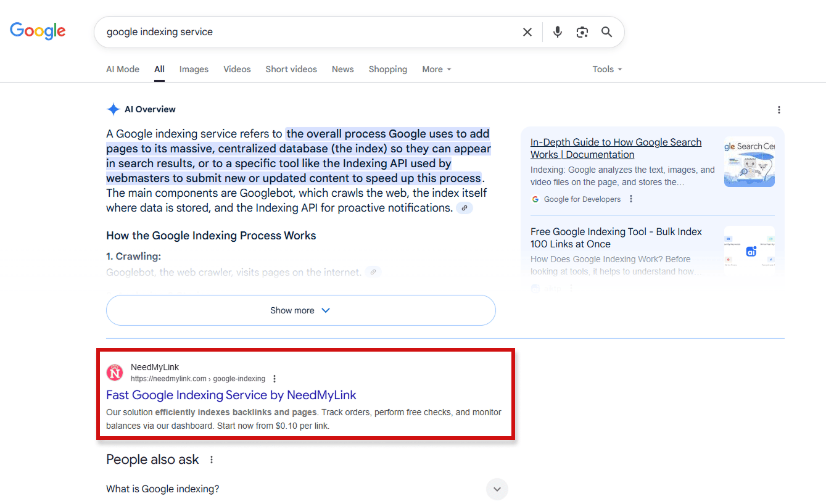Clear the search query with the X icon

(527, 31)
